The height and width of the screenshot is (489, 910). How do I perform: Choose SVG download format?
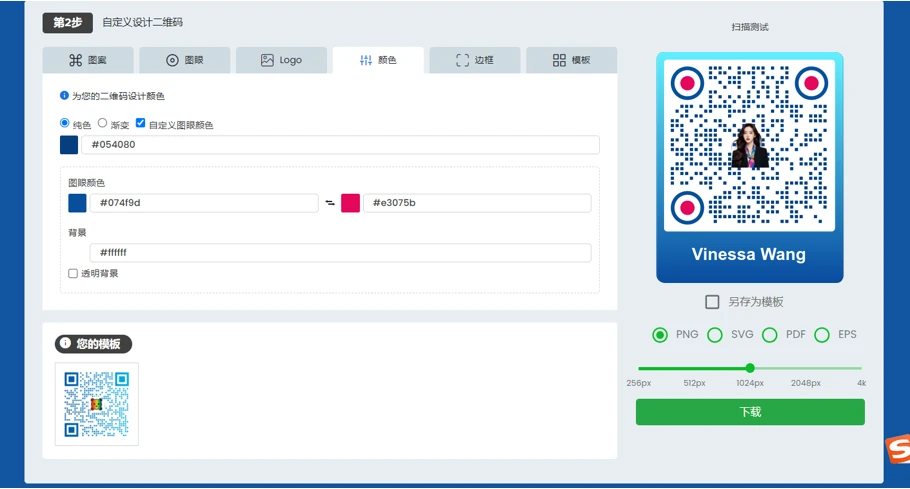715,335
